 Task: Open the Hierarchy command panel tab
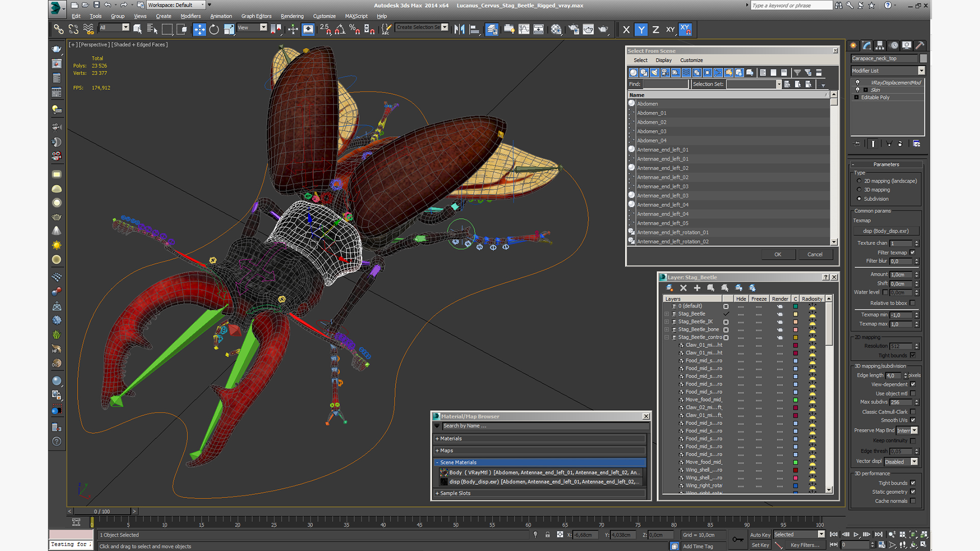(880, 45)
